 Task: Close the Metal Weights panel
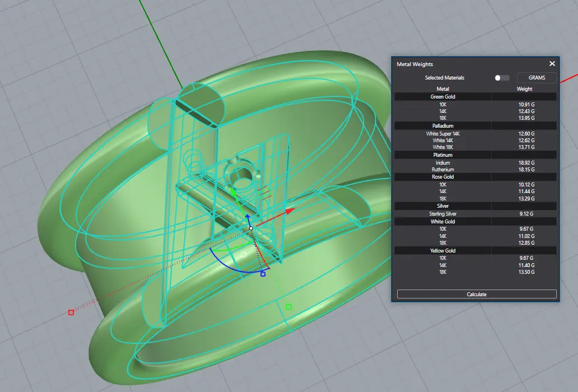pyautogui.click(x=552, y=64)
